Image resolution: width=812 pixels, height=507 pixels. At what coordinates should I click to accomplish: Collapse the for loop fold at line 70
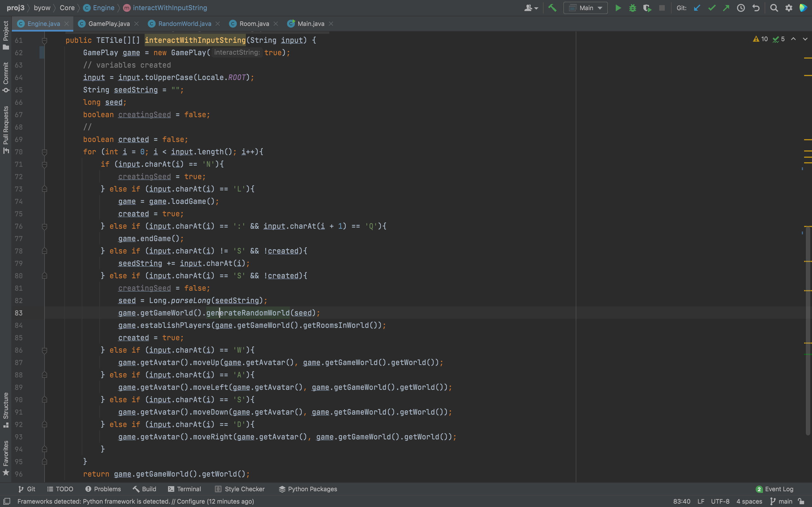(x=44, y=152)
